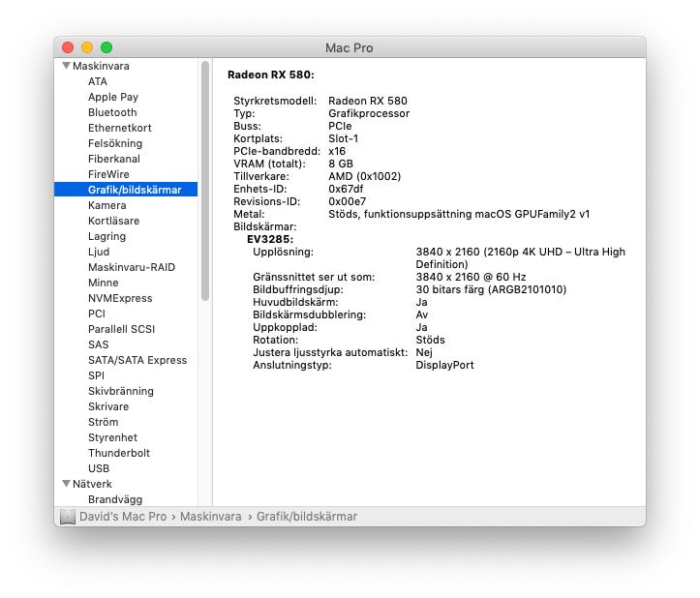Viewport: 700px width, 598px height.
Task: Click the yellow minimize window button
Action: (87, 47)
